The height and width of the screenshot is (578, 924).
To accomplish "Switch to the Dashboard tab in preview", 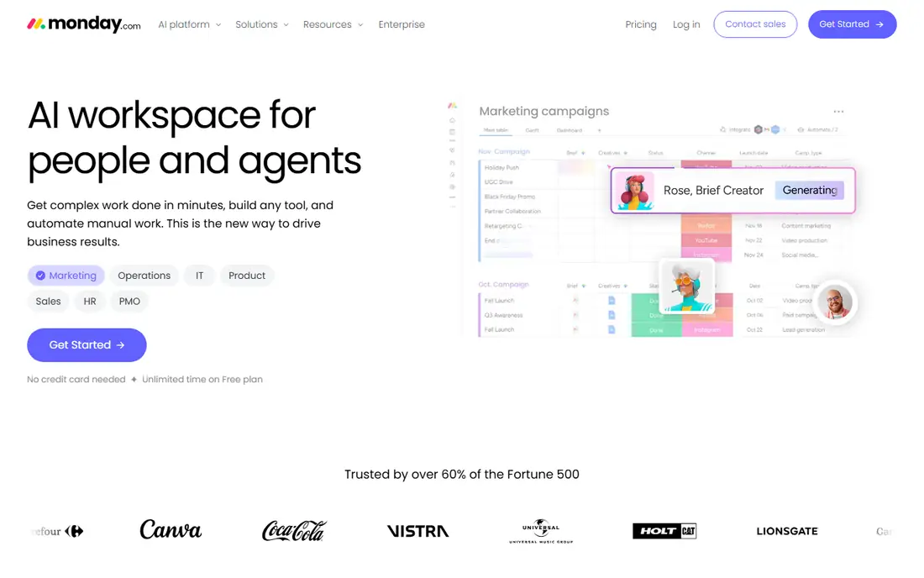I will point(570,130).
